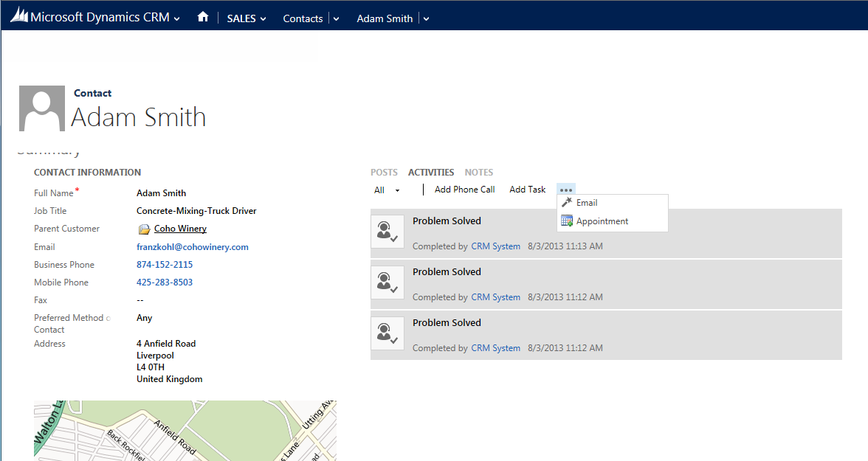Click the address line 4 Anfield Road
The width and height of the screenshot is (868, 461).
click(x=166, y=344)
